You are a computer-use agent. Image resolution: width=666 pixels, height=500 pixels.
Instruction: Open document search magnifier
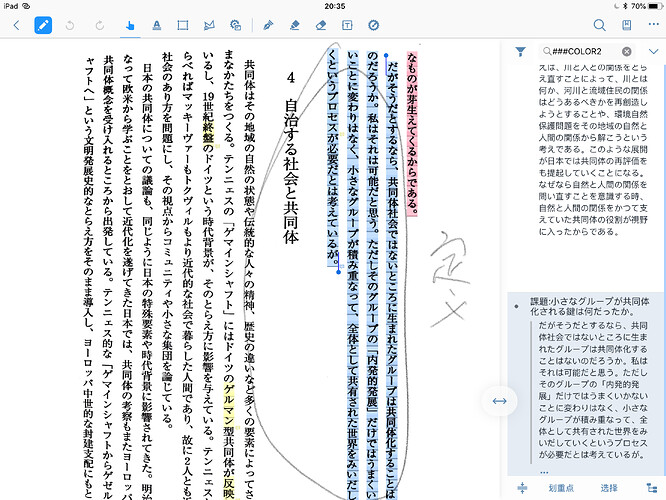point(599,25)
